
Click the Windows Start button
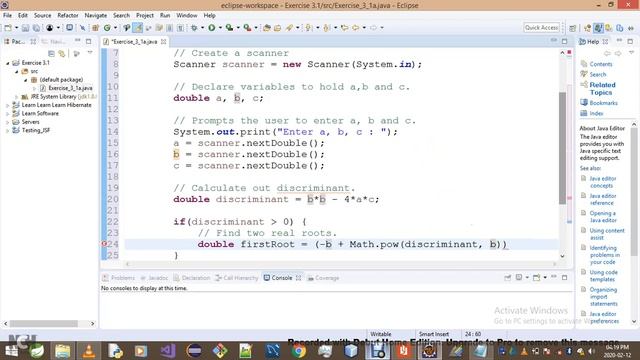pyautogui.click(x=11, y=351)
